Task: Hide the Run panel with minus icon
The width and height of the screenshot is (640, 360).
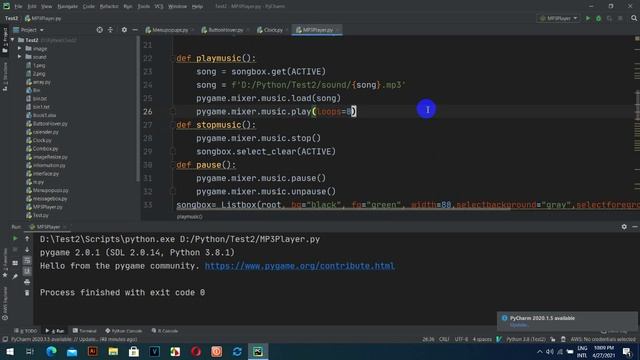Action: [635, 227]
